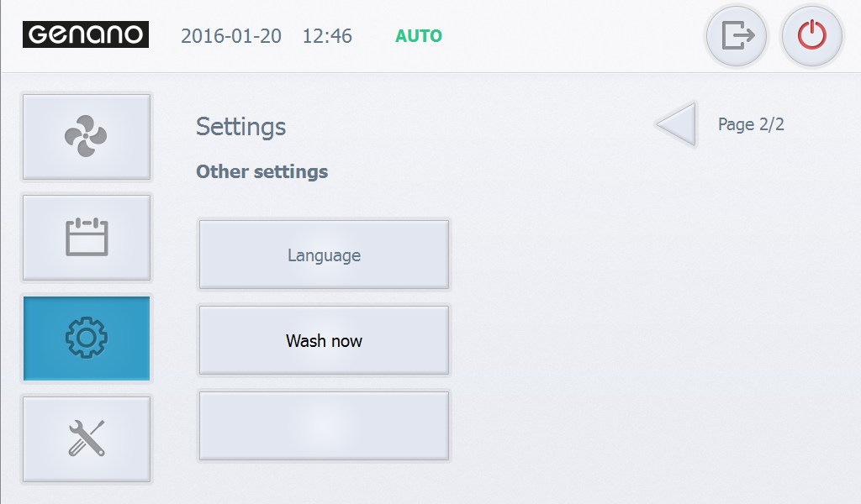Click the Genano logo

click(x=86, y=34)
